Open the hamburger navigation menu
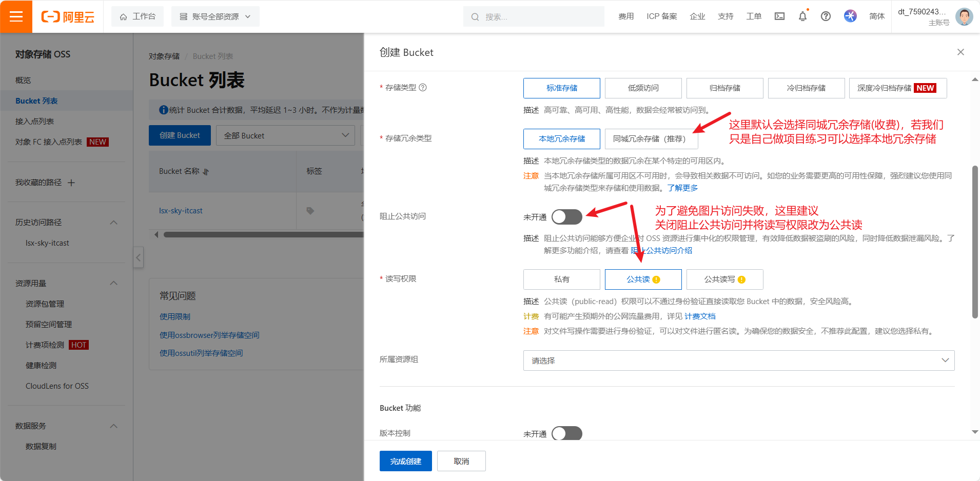 click(x=16, y=16)
